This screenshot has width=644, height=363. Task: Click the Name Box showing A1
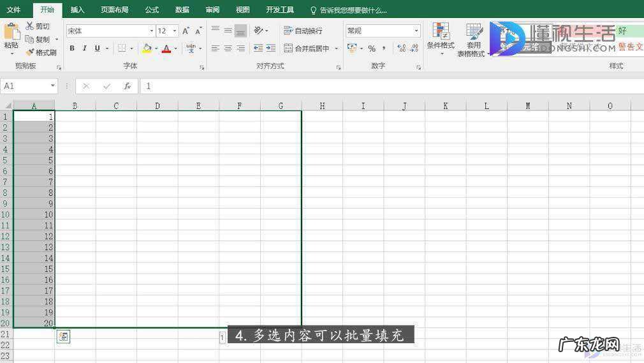coord(25,86)
